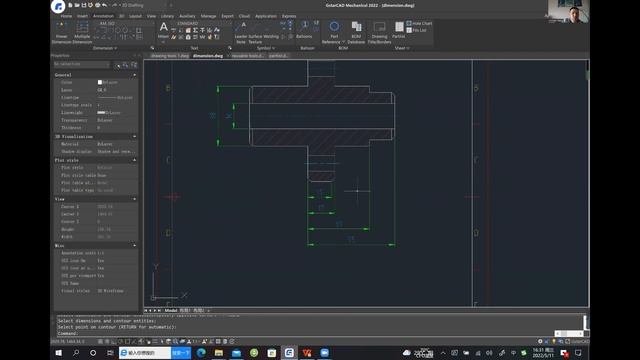Click the Fits List tool
The height and width of the screenshot is (360, 640).
416,30
